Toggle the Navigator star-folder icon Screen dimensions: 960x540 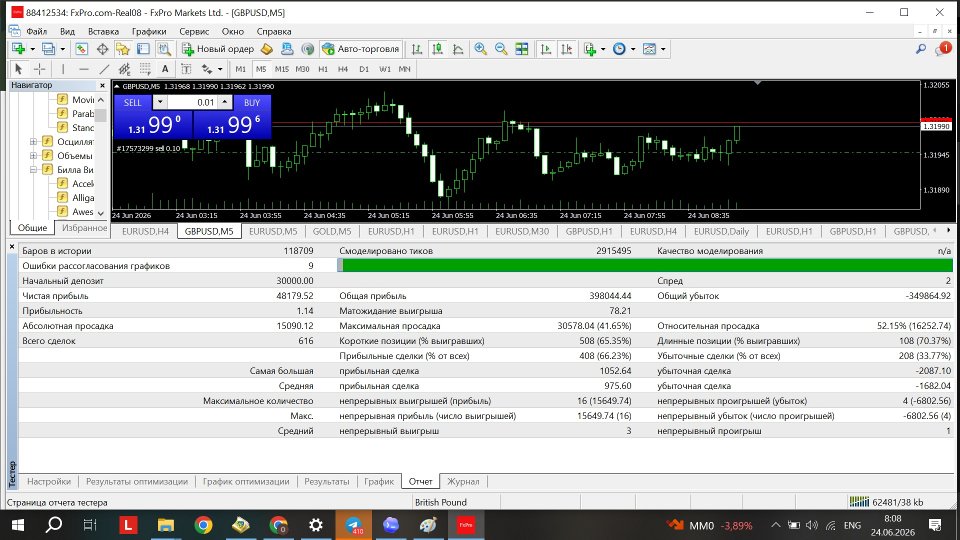123,49
